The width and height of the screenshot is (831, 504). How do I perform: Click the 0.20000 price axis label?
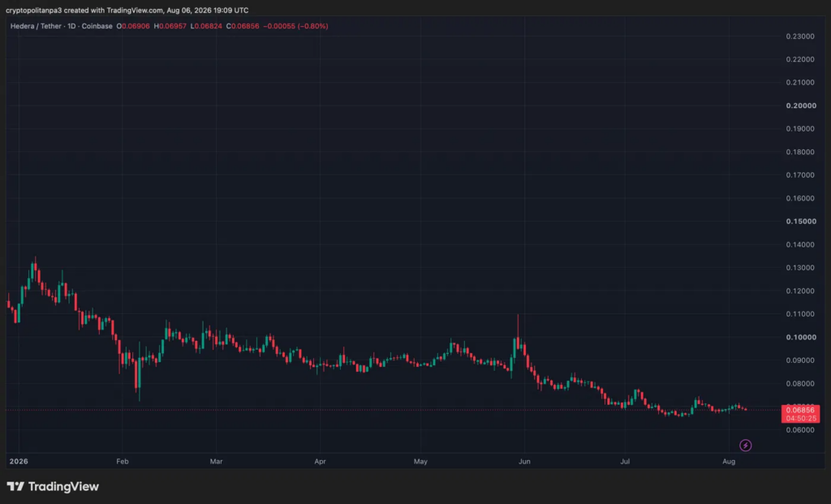(801, 106)
